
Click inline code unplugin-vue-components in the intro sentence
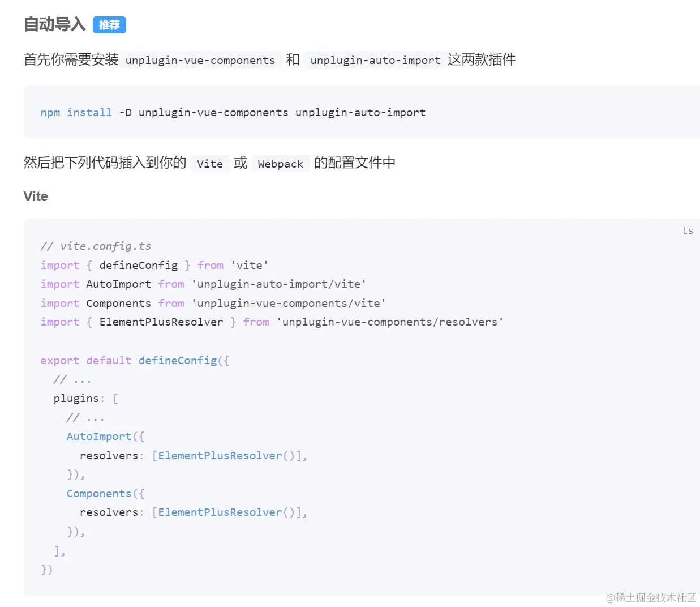pos(200,60)
